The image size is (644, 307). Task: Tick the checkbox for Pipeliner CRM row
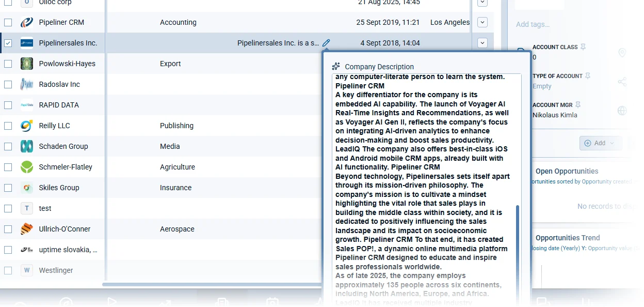click(8, 22)
